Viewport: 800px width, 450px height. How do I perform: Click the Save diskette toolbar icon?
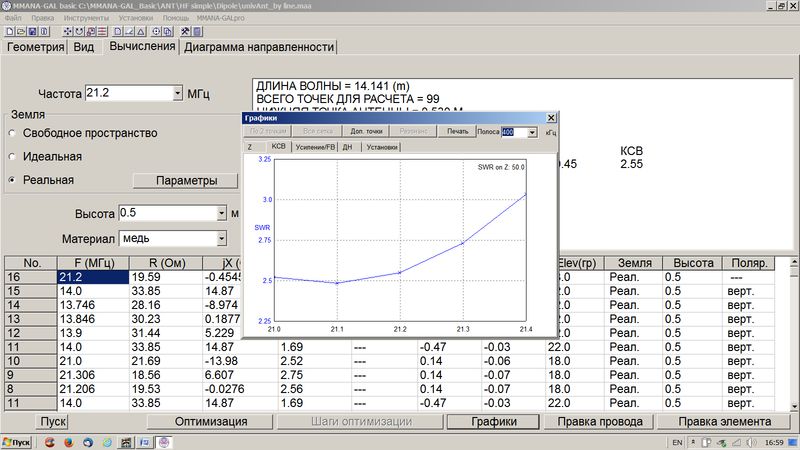(x=32, y=32)
